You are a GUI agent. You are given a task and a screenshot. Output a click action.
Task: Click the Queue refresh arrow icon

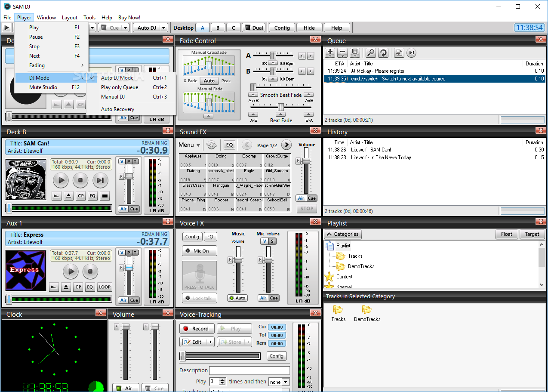click(x=383, y=53)
